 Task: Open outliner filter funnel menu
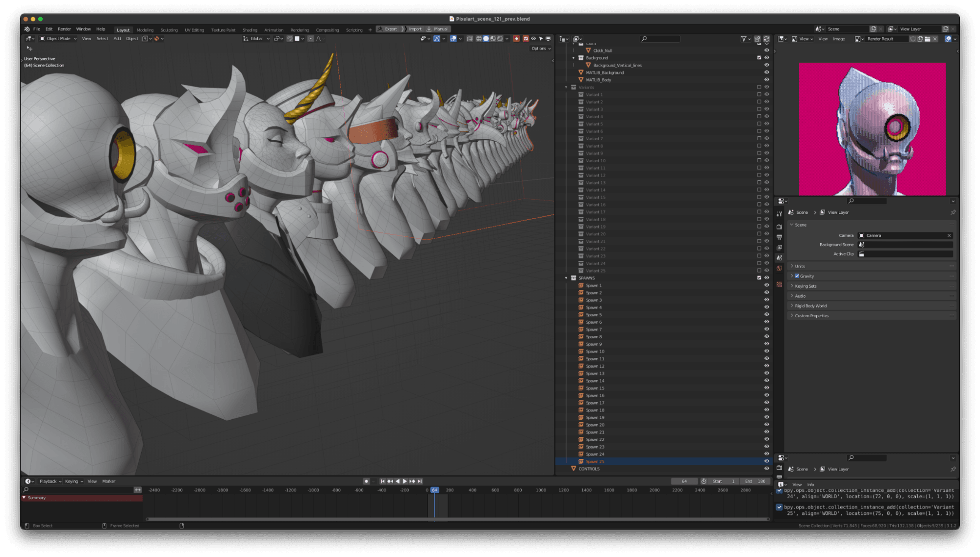(745, 39)
